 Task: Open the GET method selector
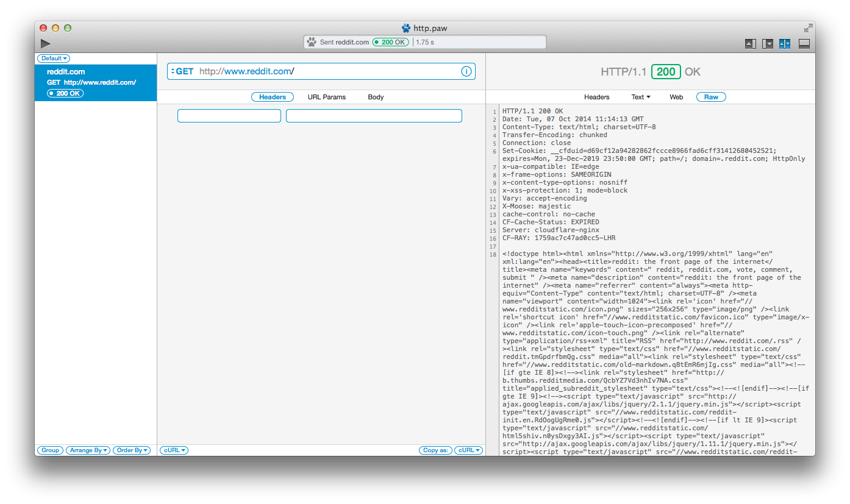pyautogui.click(x=182, y=71)
